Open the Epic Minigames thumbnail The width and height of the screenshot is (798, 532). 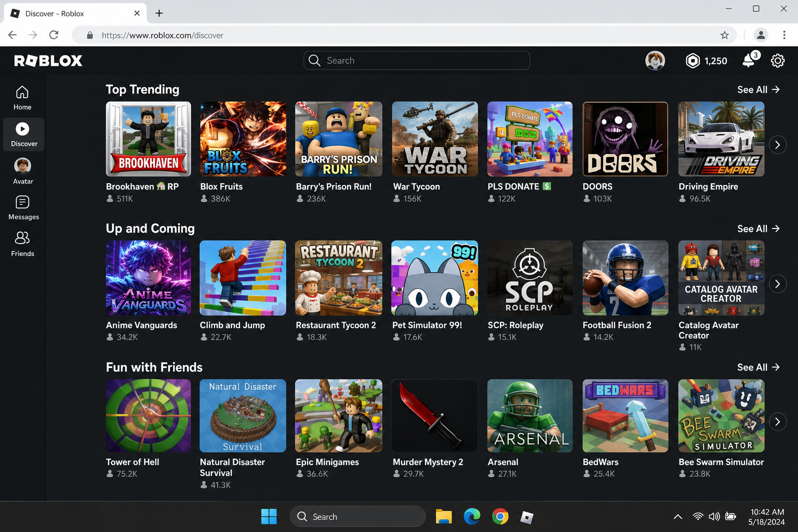(339, 416)
